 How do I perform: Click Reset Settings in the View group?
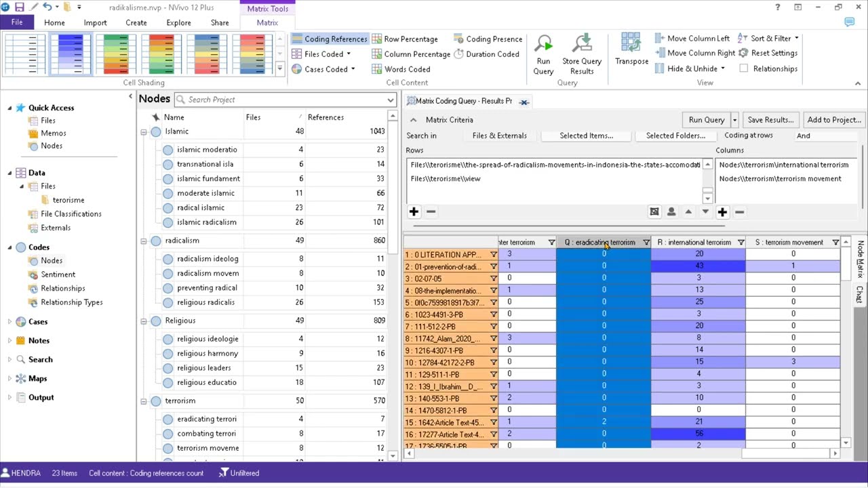[768, 53]
